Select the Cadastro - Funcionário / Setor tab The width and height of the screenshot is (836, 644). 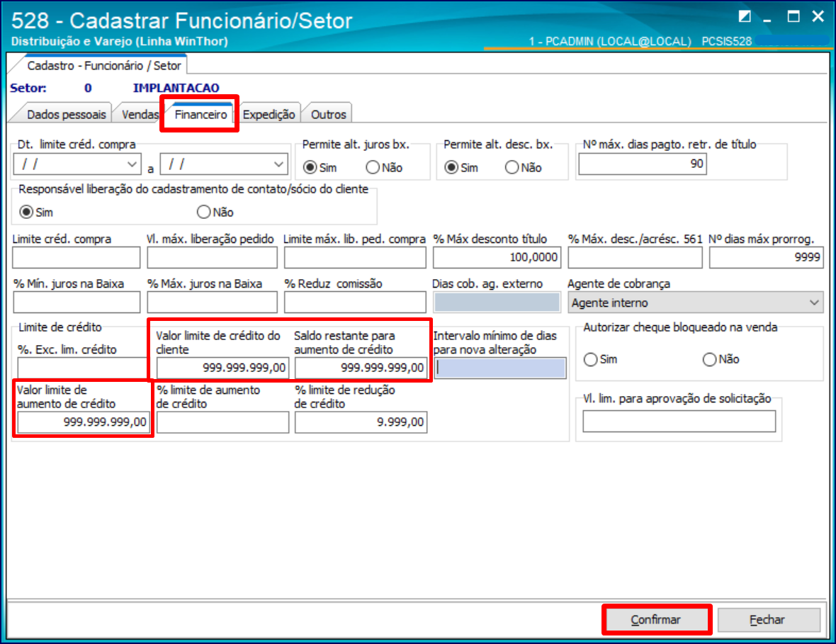[103, 66]
